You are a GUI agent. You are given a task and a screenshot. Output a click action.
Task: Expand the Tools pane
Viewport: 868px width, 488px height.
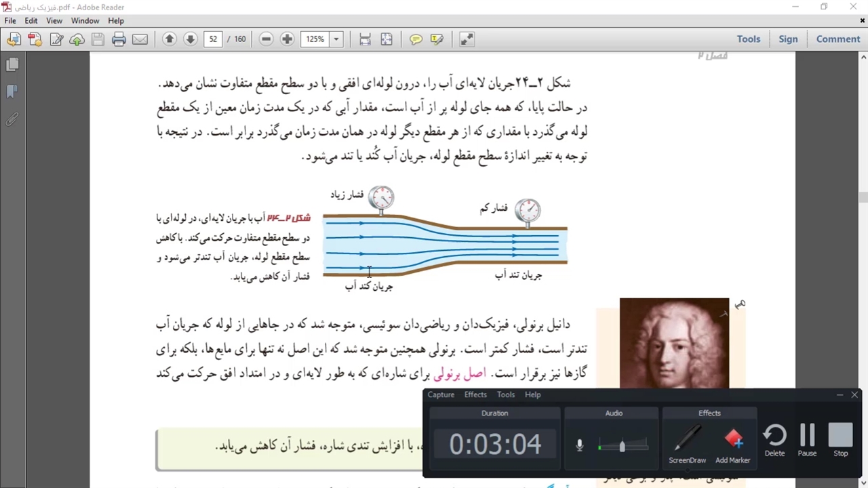748,39
